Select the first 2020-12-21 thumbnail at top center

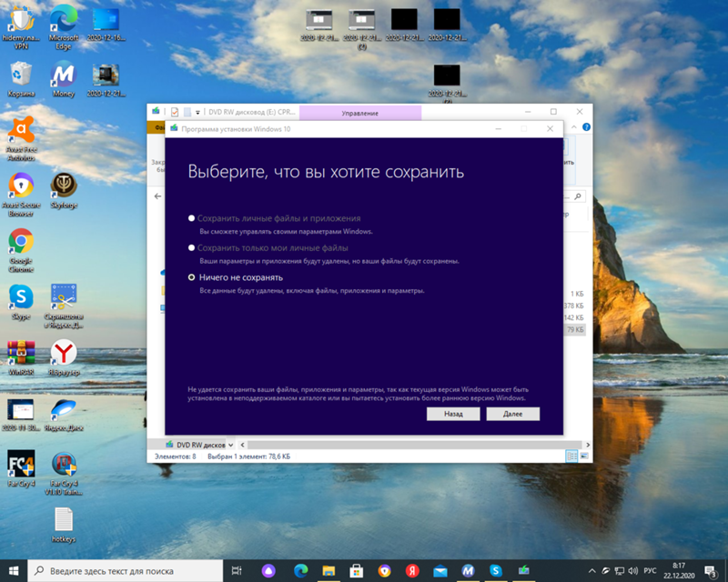coord(319,25)
